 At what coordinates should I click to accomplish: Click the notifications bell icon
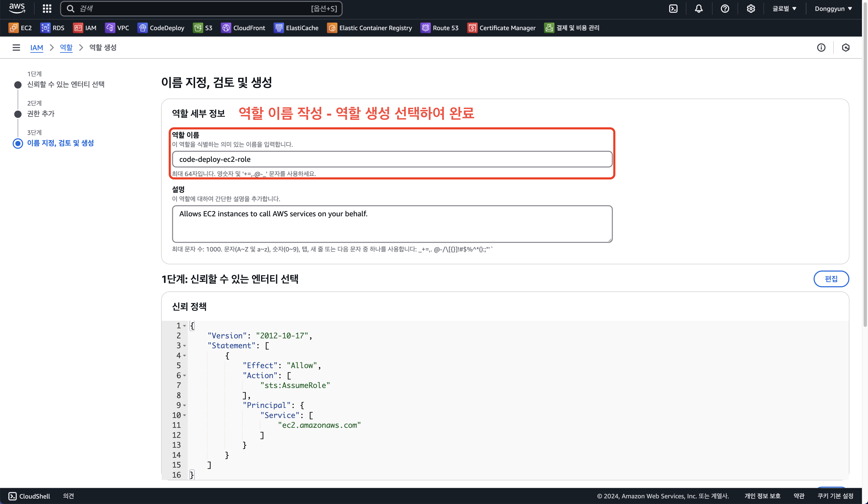(698, 9)
